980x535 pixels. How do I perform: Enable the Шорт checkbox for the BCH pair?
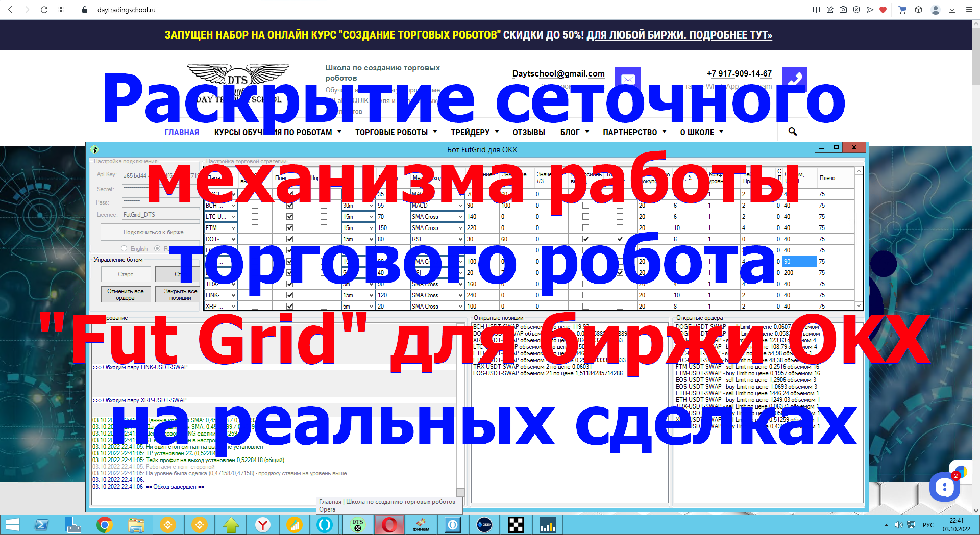click(x=324, y=205)
